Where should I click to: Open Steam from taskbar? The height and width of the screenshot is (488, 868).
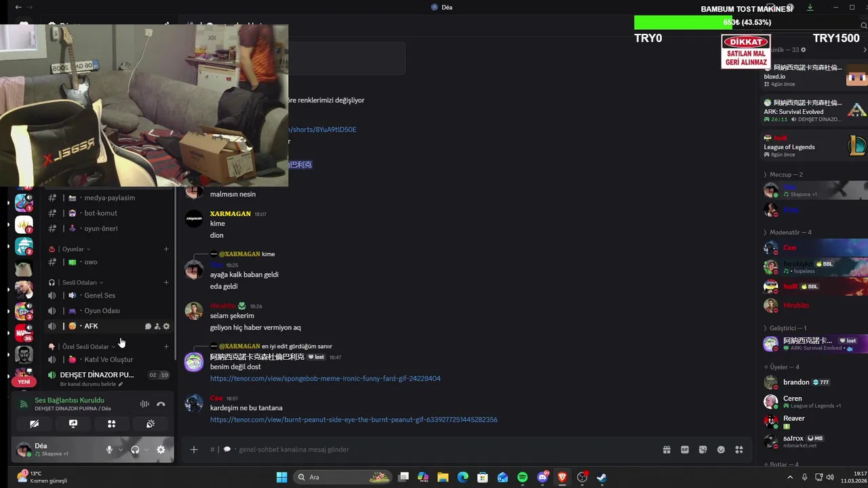tap(601, 477)
